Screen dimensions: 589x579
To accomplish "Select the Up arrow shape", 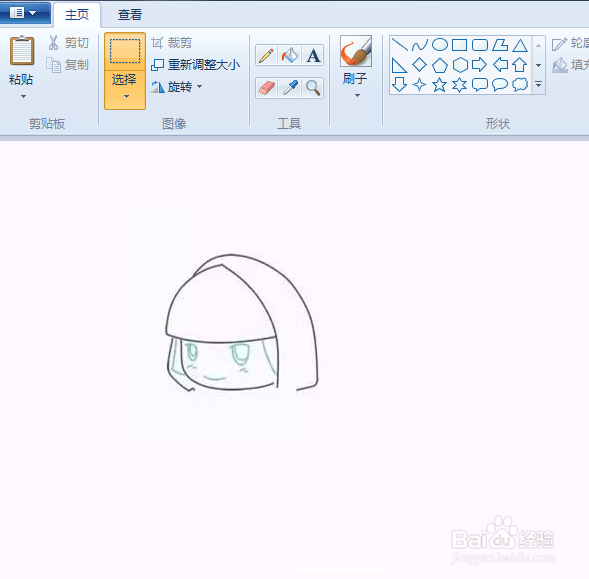I will pos(520,65).
